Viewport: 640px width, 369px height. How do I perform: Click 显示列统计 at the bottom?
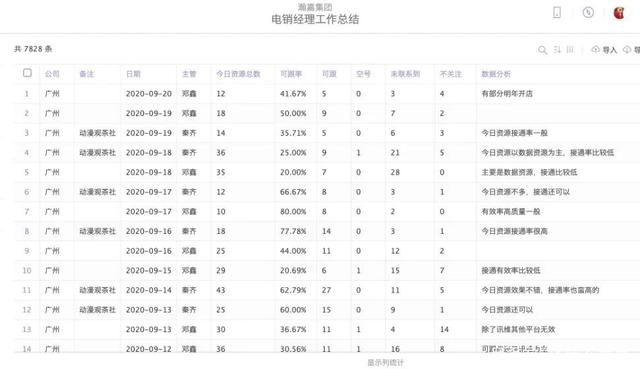tap(385, 362)
